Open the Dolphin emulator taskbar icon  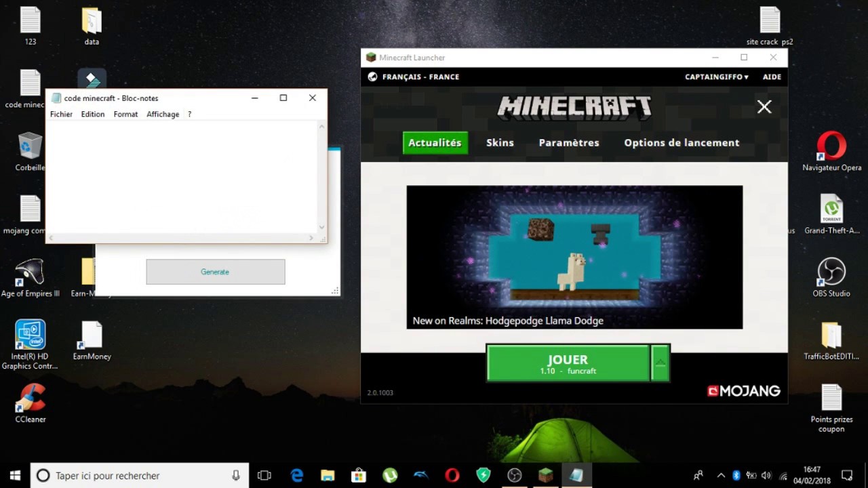pyautogui.click(x=421, y=476)
